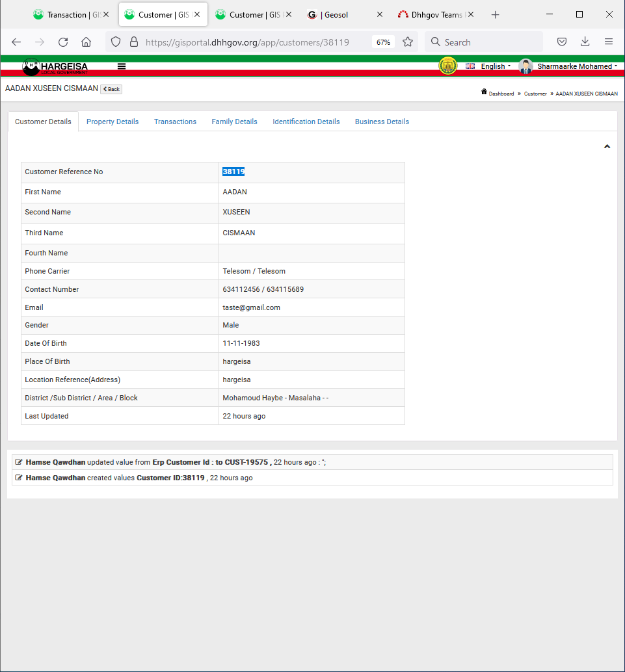Click Mohamoud Haybe - Masalaha district value
The image size is (625, 672).
point(275,398)
